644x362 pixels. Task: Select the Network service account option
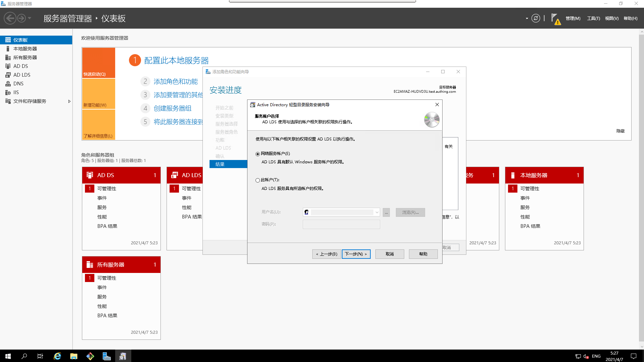point(258,154)
